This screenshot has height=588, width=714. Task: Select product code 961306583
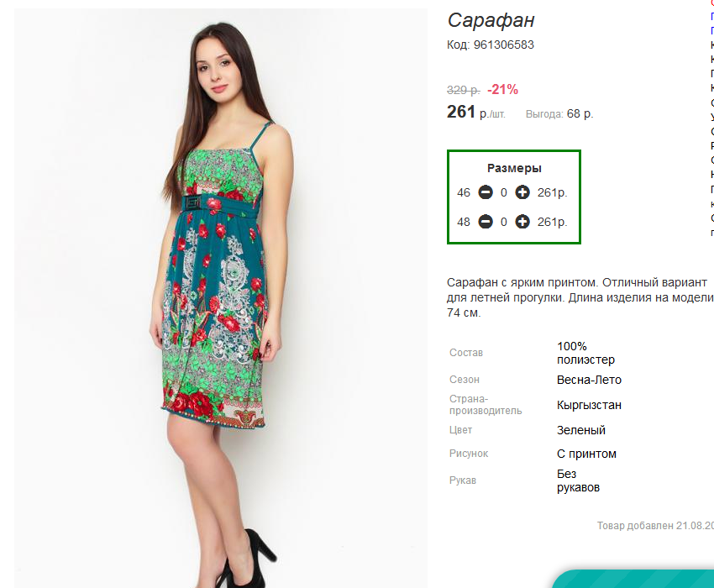[x=504, y=45]
